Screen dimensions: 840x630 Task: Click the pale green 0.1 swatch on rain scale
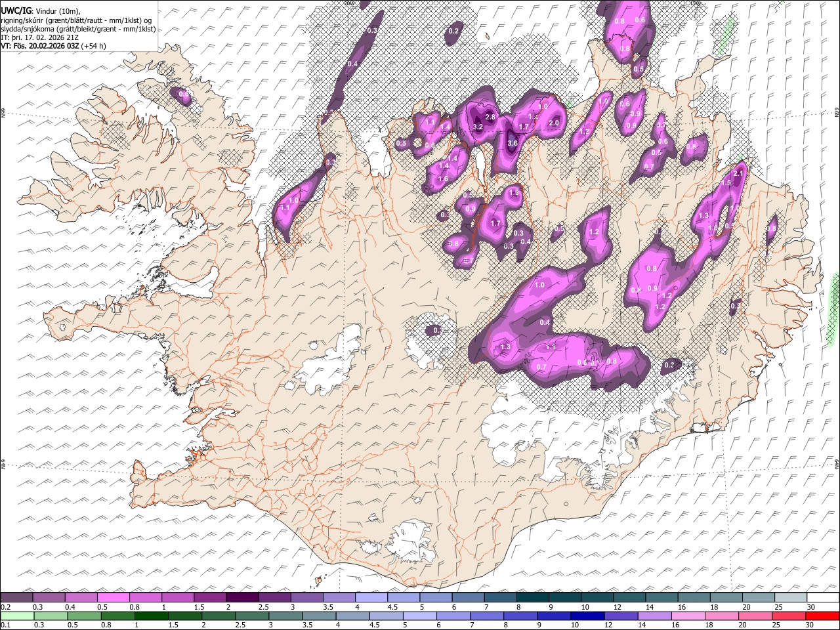(17, 616)
